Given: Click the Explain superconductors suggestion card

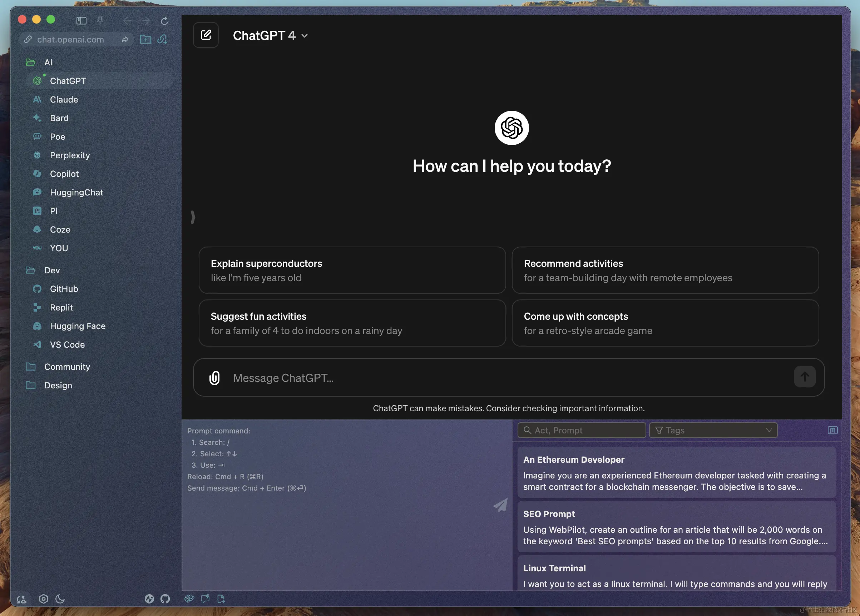Looking at the screenshot, I should tap(352, 270).
